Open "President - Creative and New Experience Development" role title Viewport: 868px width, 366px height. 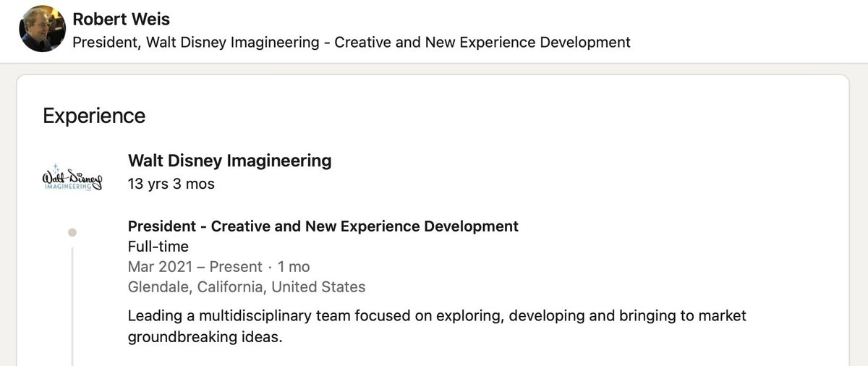[323, 226]
